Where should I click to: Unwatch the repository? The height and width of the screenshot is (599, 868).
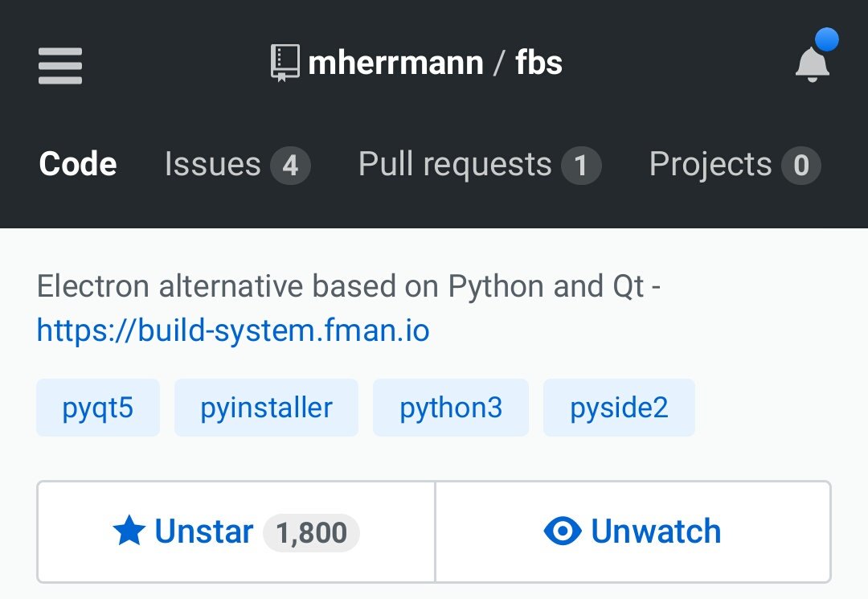[x=633, y=531]
